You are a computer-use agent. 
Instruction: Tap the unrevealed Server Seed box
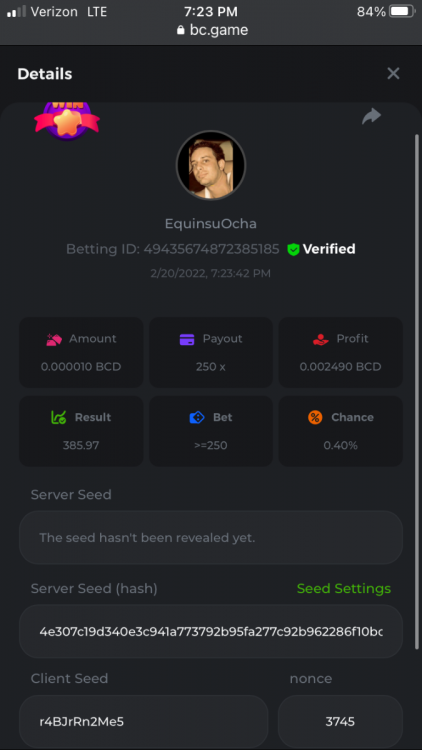click(211, 538)
